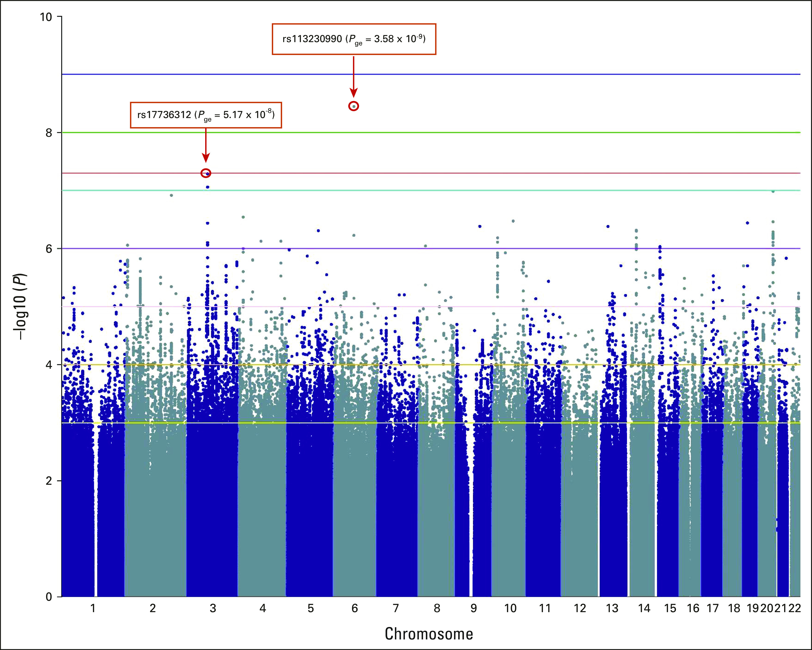Click chromosome label 18
This screenshot has width=812, height=650.
[x=734, y=608]
